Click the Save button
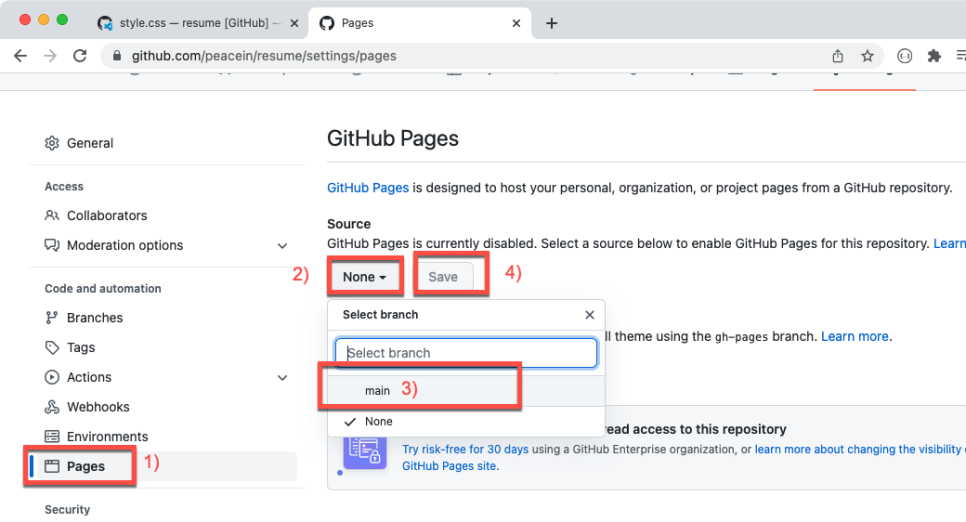The image size is (966, 522). click(x=443, y=277)
